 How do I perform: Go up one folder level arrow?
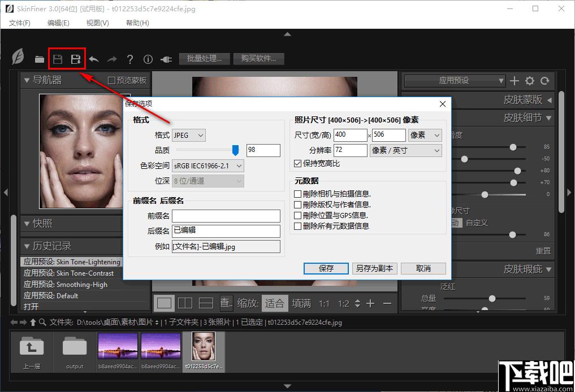coord(33,323)
